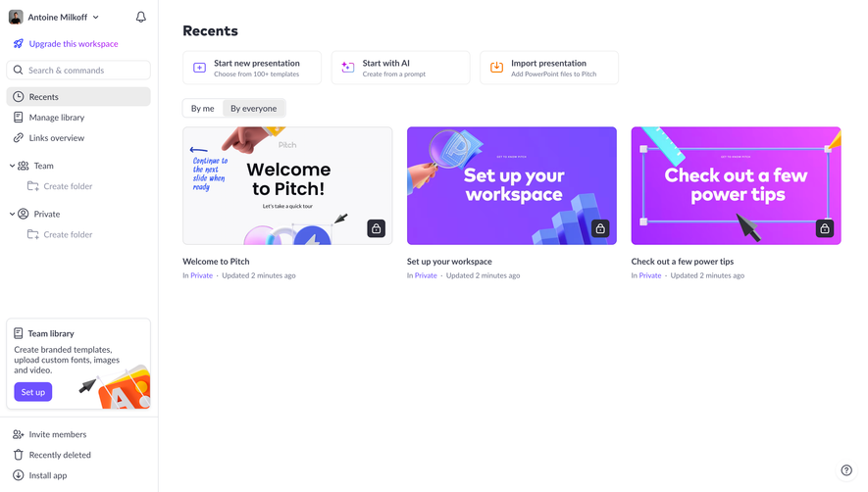Collapse the Team section chevron

pos(12,166)
